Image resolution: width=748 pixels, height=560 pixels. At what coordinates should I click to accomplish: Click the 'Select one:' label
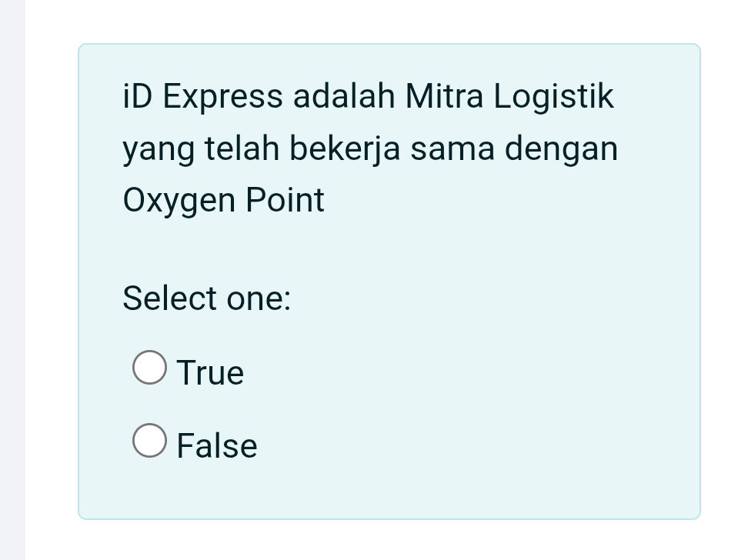pyautogui.click(x=206, y=298)
